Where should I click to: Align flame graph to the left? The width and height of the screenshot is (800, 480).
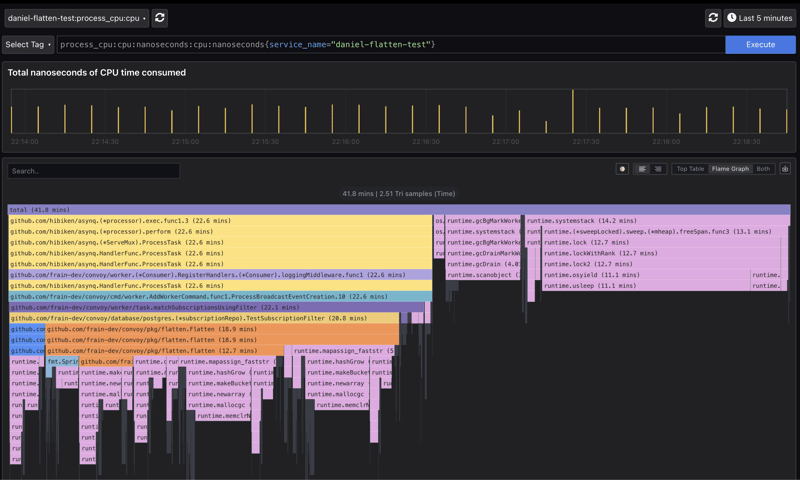pyautogui.click(x=642, y=169)
